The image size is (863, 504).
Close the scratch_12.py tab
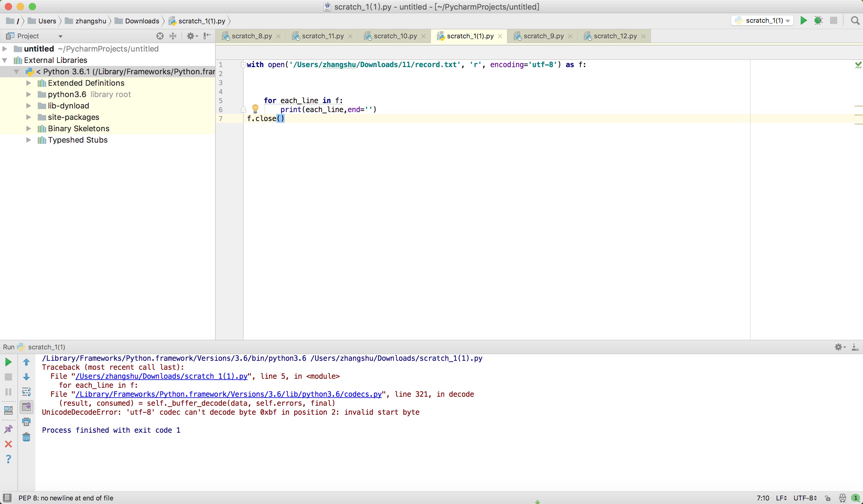(643, 36)
